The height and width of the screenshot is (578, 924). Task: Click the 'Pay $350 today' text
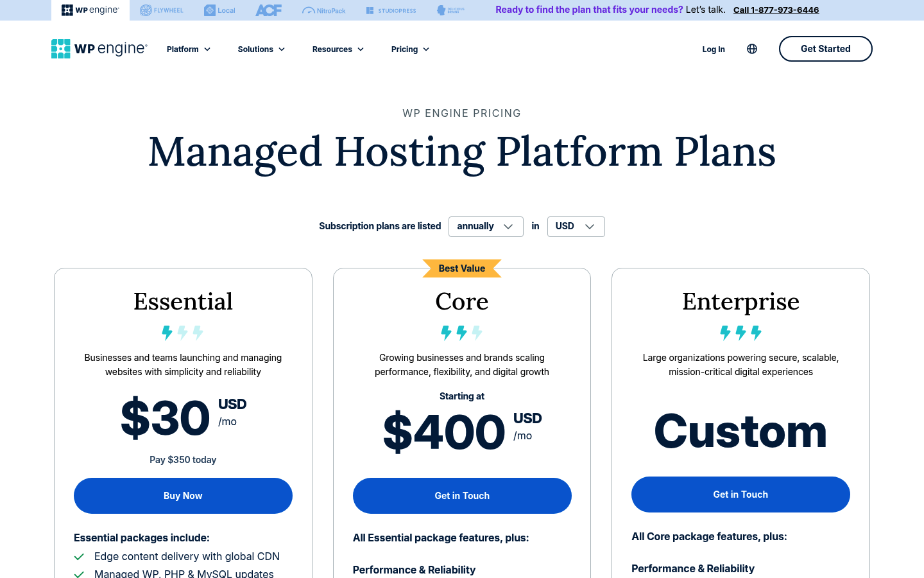183,460
